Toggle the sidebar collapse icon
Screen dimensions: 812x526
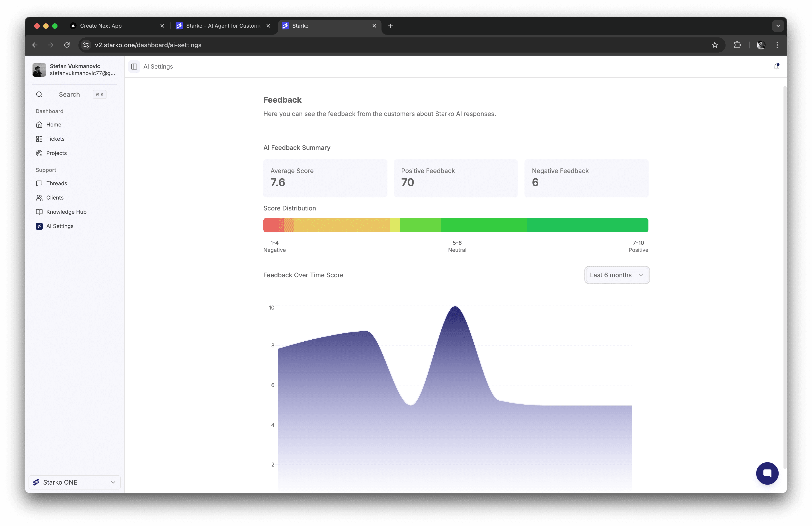pyautogui.click(x=134, y=67)
